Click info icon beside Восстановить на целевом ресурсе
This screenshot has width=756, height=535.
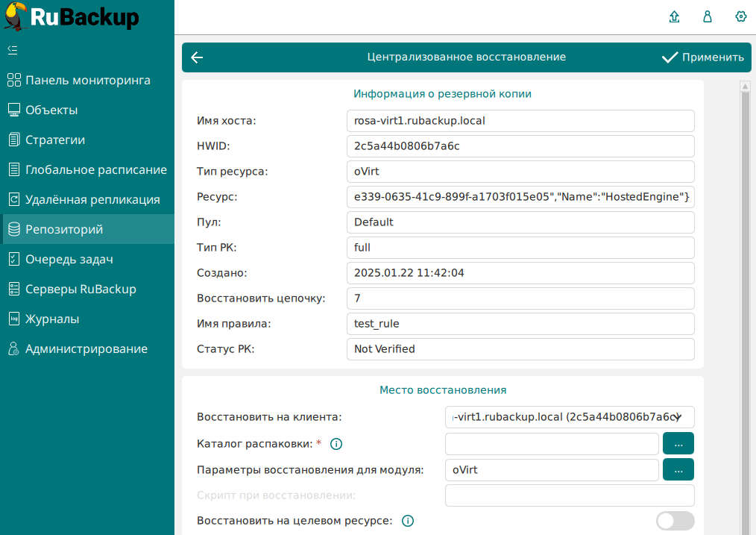coord(408,521)
